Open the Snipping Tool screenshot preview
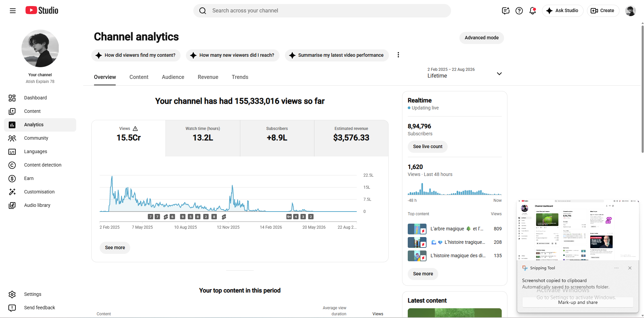The image size is (644, 318). tap(578, 230)
